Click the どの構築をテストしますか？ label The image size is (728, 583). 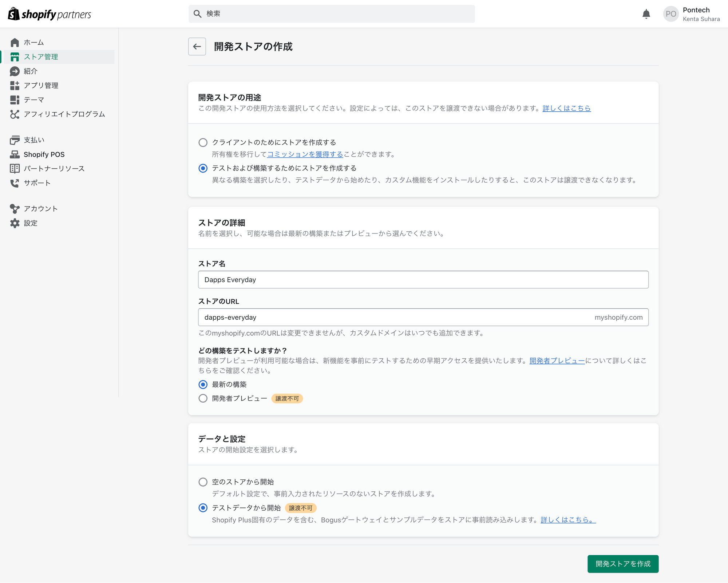(242, 351)
